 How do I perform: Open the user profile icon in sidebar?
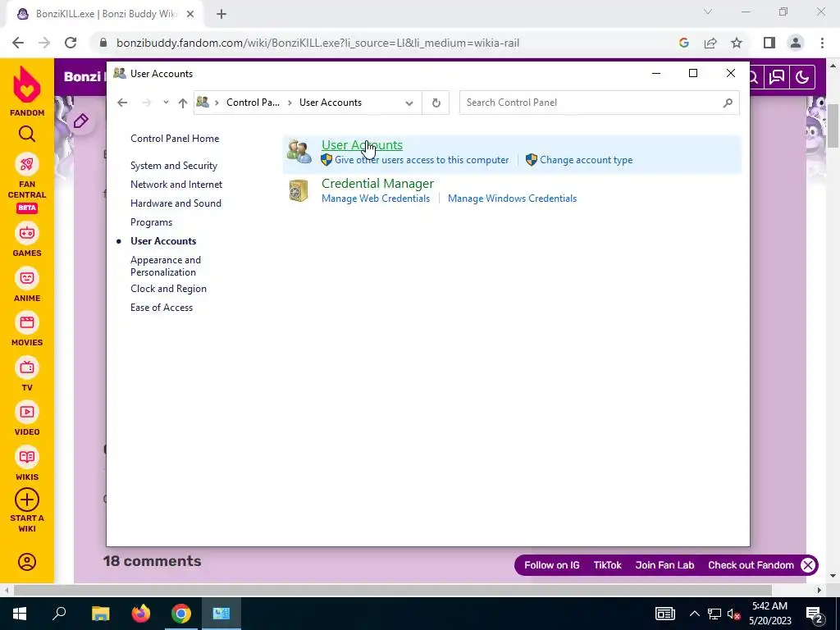pos(27,561)
